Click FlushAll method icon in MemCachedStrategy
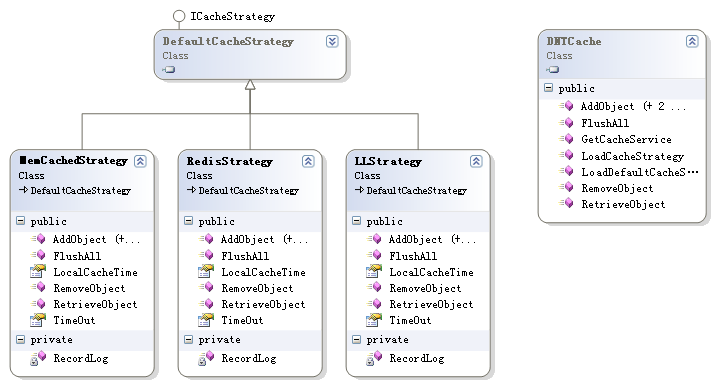715x385 pixels. click(39, 255)
